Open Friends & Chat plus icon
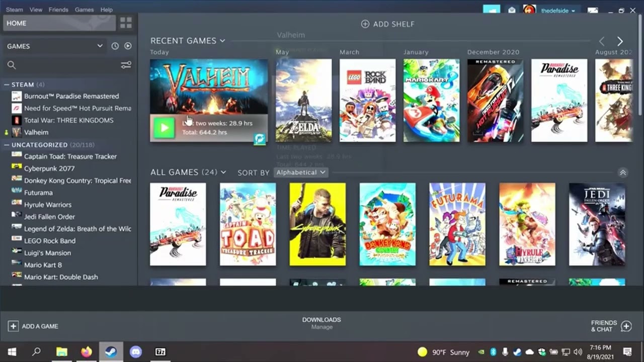644x362 pixels. click(626, 326)
